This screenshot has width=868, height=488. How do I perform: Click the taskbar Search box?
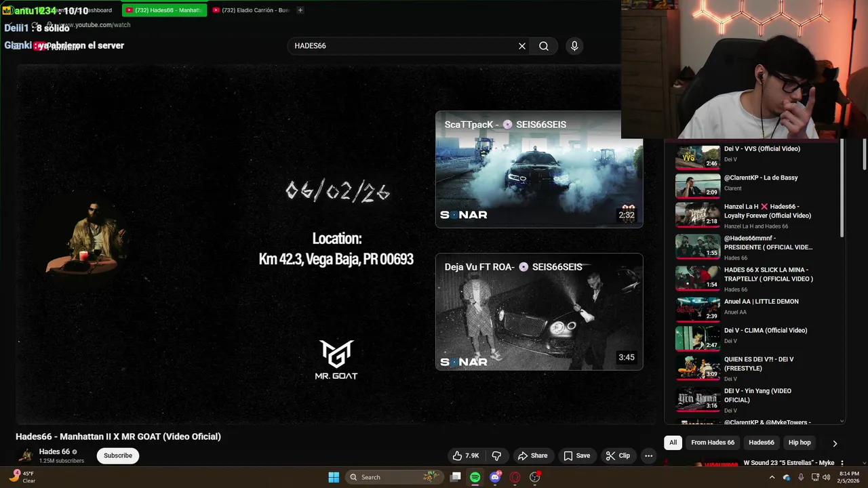click(395, 477)
